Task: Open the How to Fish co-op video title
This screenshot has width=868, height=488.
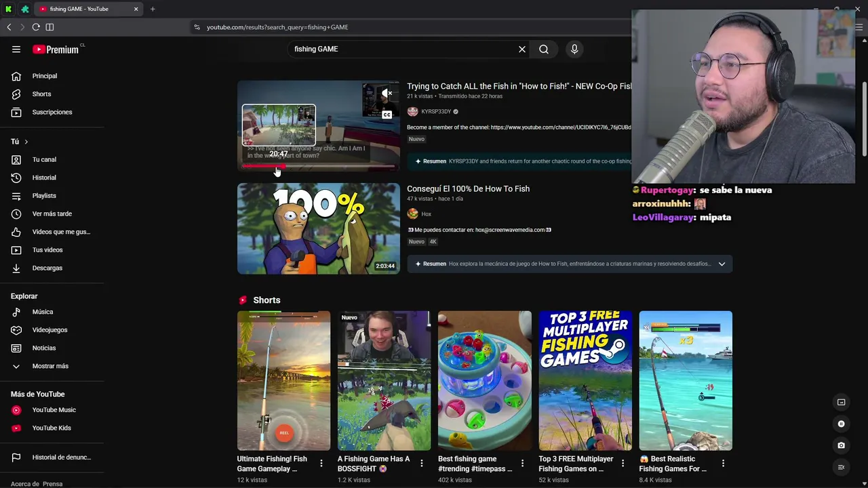Action: click(519, 86)
